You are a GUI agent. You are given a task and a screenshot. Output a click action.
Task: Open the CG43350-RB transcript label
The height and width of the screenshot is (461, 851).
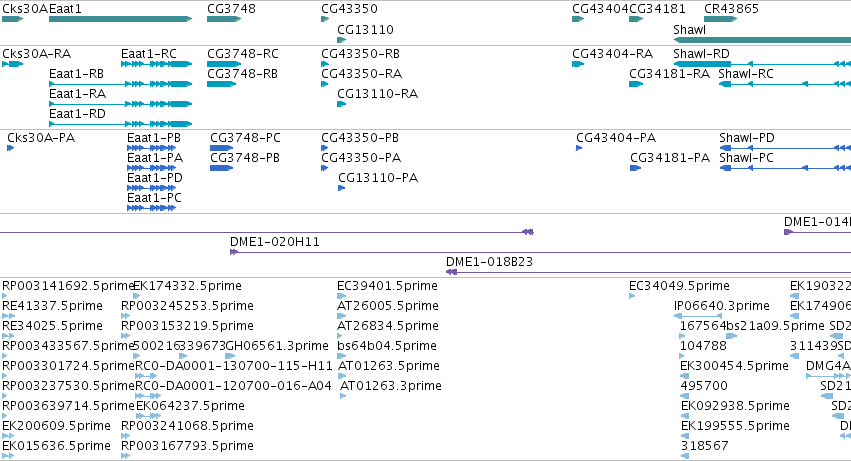[360, 54]
